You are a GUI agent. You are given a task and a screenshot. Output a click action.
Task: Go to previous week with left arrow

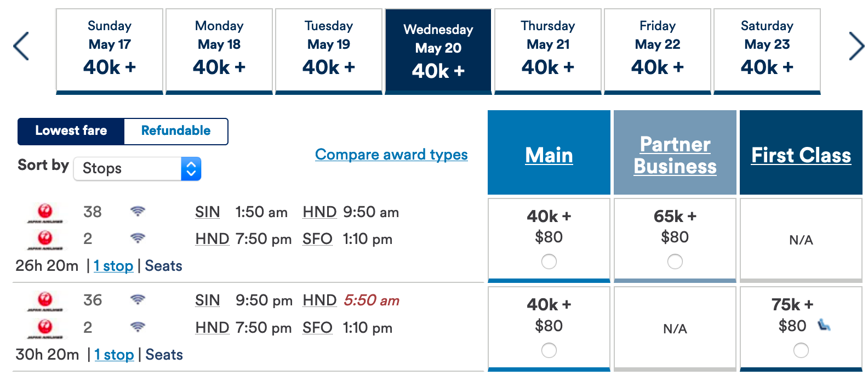tap(21, 46)
